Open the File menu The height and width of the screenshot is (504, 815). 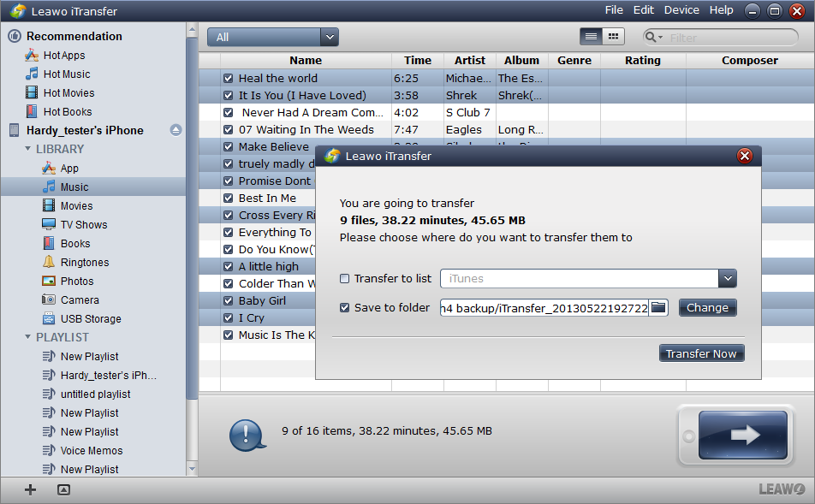point(614,10)
